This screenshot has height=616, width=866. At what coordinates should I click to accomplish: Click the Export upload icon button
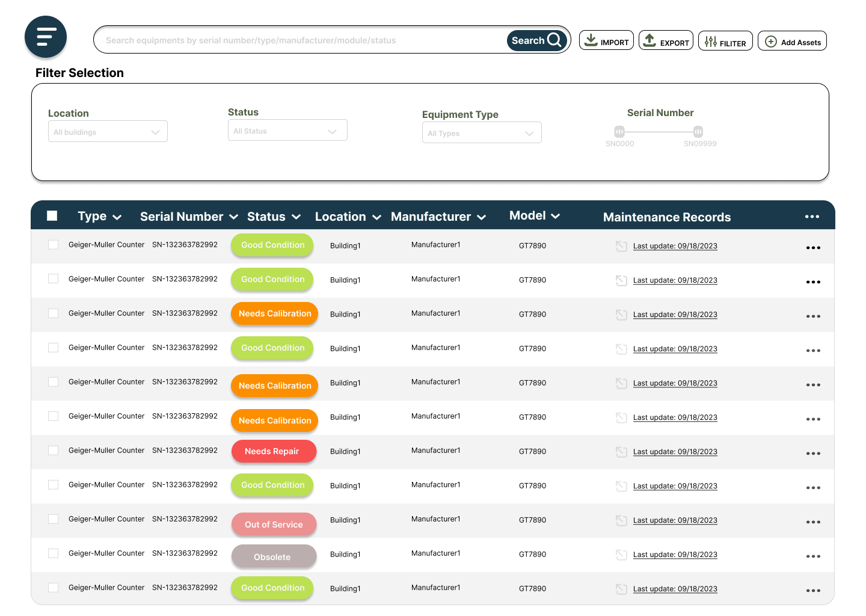tap(666, 40)
